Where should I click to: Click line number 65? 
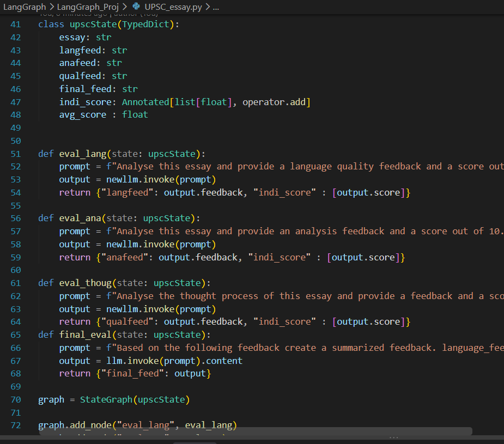tap(15, 334)
